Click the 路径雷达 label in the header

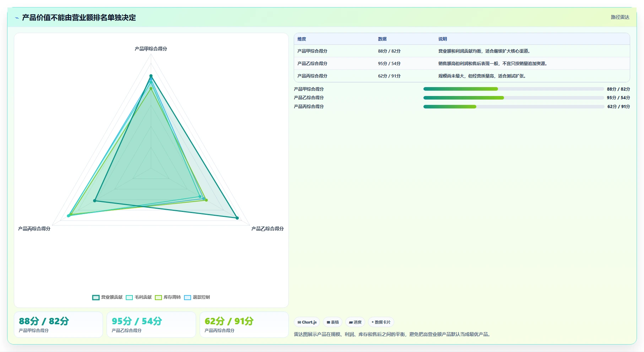click(620, 17)
